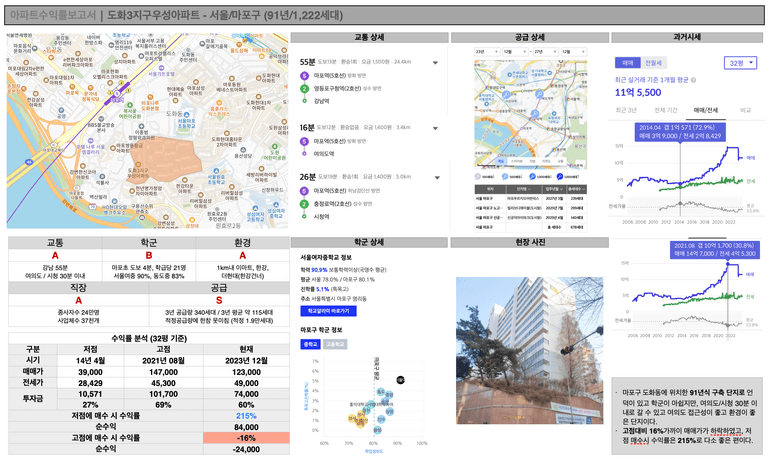Click the green line 2 icon beside 영등포구청역
This screenshot has height=459, width=769.
click(305, 88)
